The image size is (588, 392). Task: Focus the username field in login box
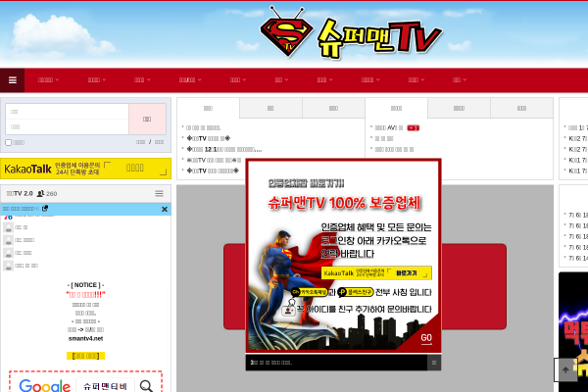tap(67, 112)
